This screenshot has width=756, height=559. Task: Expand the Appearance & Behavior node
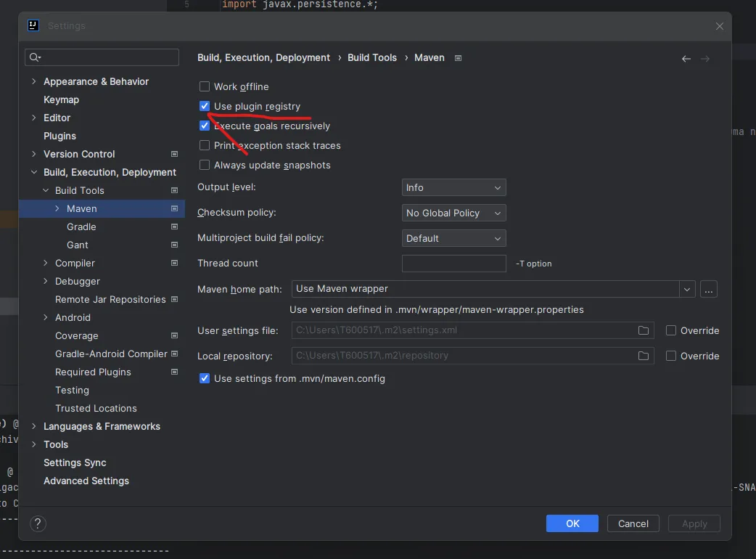tap(34, 81)
